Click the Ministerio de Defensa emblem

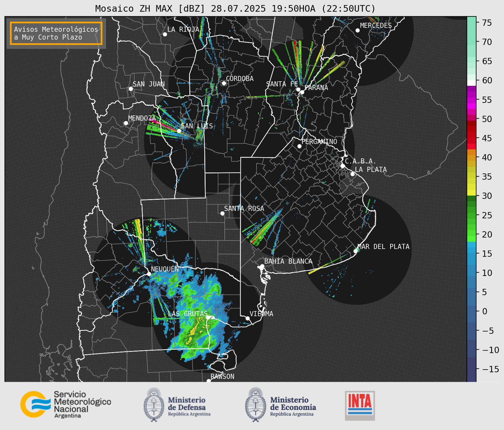click(154, 405)
